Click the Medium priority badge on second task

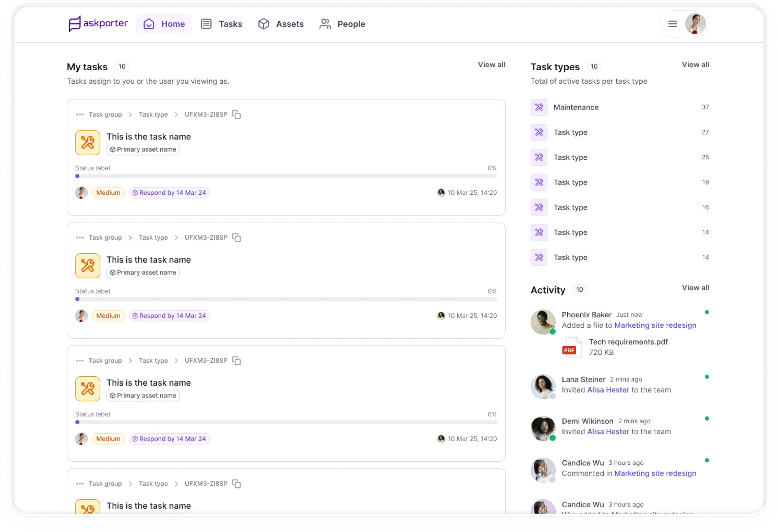coord(108,315)
